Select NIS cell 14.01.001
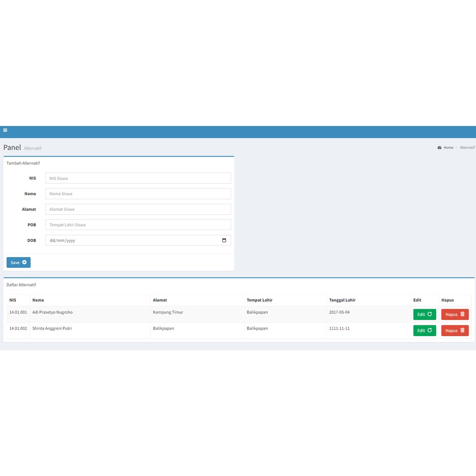Viewport: 476px width, 476px height. pos(18,312)
